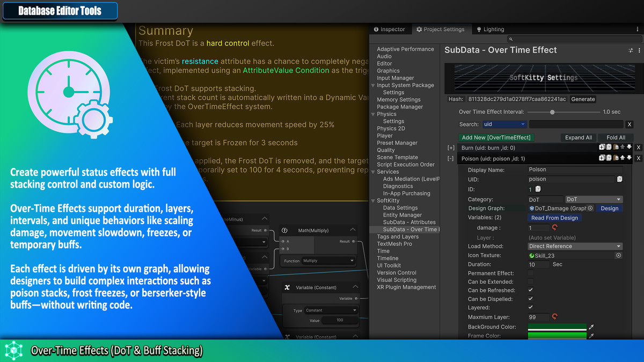Image resolution: width=644 pixels, height=362 pixels.
Task: Copy the Poison effect with its clipboard icon
Action: pyautogui.click(x=609, y=157)
